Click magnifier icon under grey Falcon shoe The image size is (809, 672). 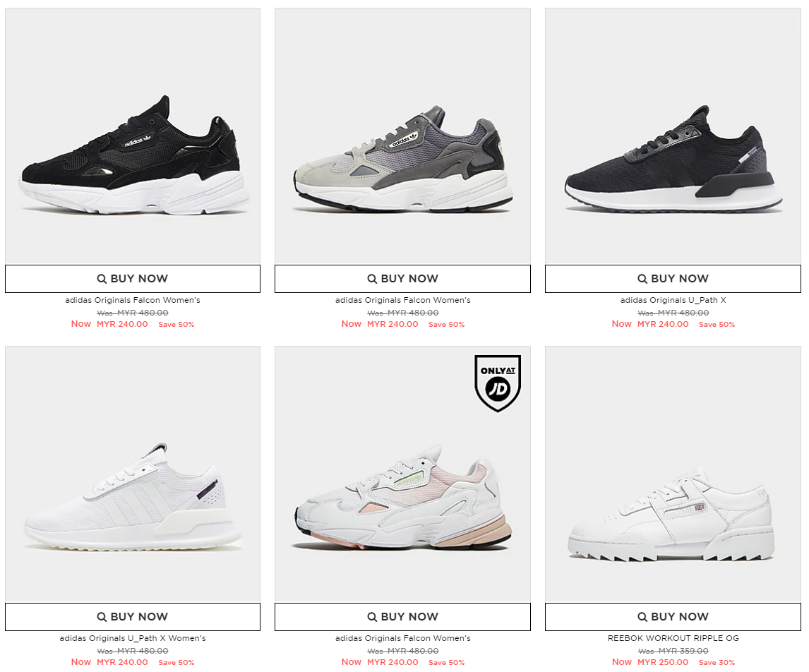click(372, 279)
